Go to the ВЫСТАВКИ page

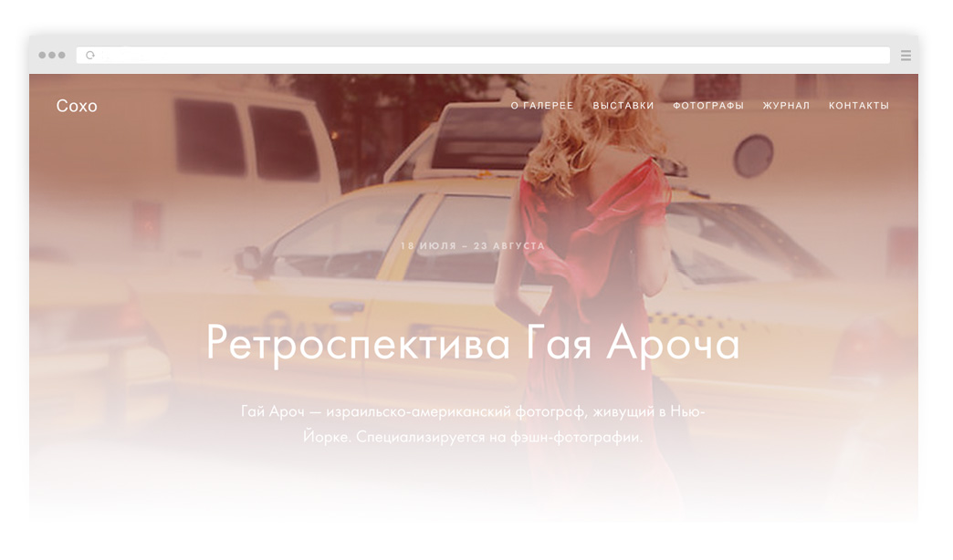[623, 106]
